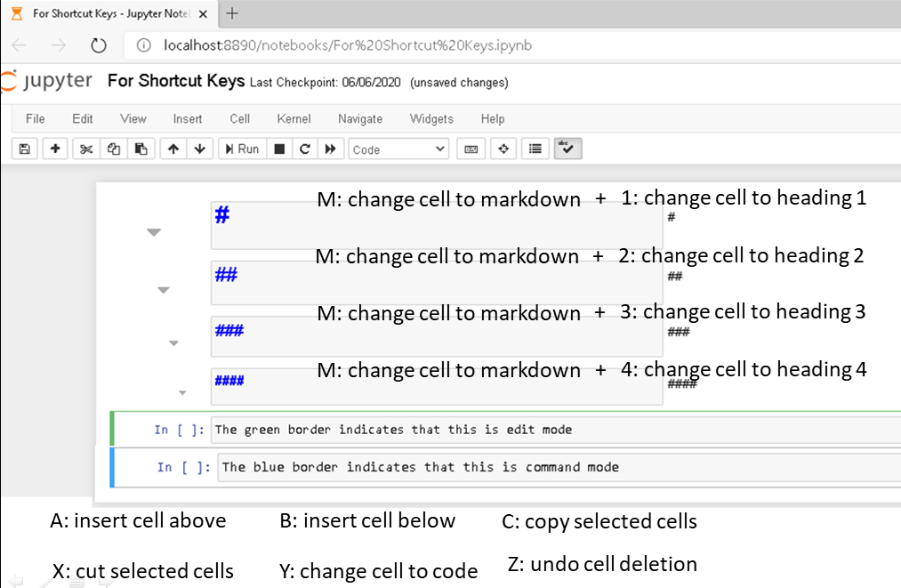Image resolution: width=901 pixels, height=588 pixels.
Task: Insert a cell with the plus toolbar icon
Action: point(54,149)
